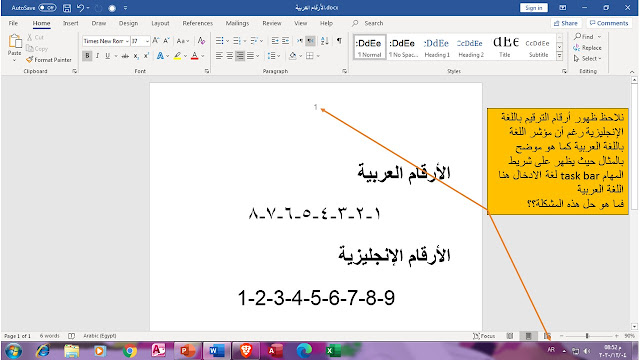Justify the paragraph text
The image size is (640, 360).
click(x=250, y=56)
